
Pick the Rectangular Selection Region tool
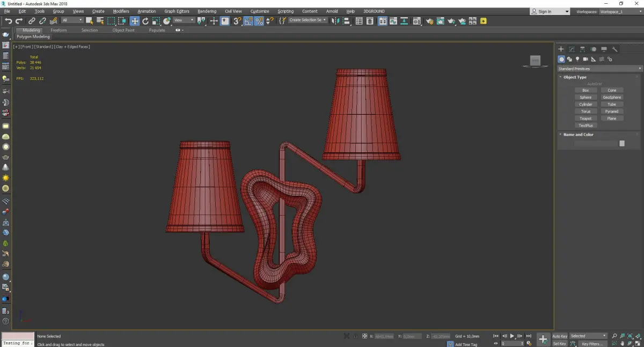coord(111,21)
